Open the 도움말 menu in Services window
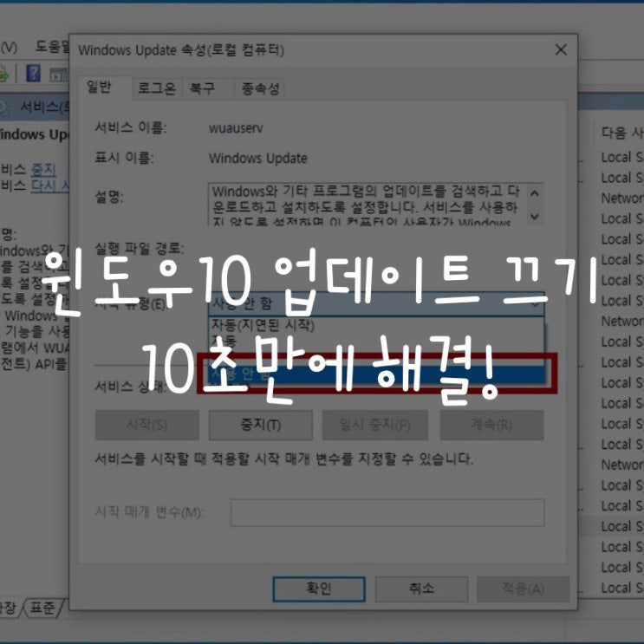Screen dimensions: 644x644 (52, 46)
